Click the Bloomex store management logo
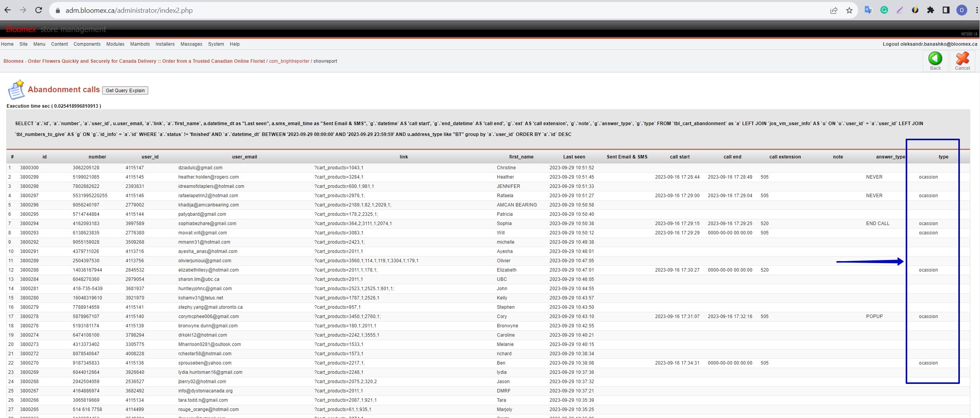Image resolution: width=980 pixels, height=418 pixels. tap(56, 29)
